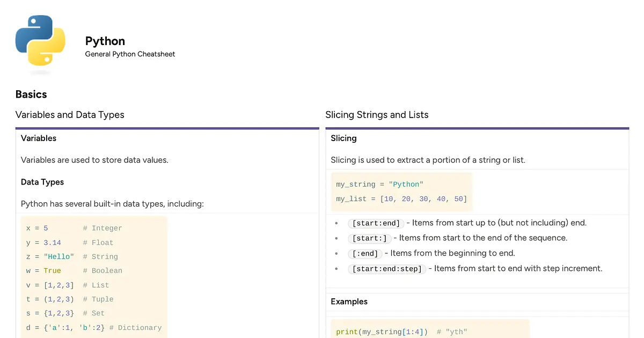
Task: Toggle the [start:end:step] code badge
Action: pyautogui.click(x=387, y=269)
